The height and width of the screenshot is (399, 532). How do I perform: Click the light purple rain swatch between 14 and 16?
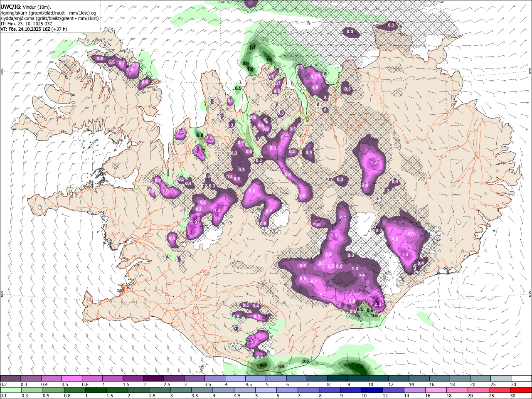point(414,390)
